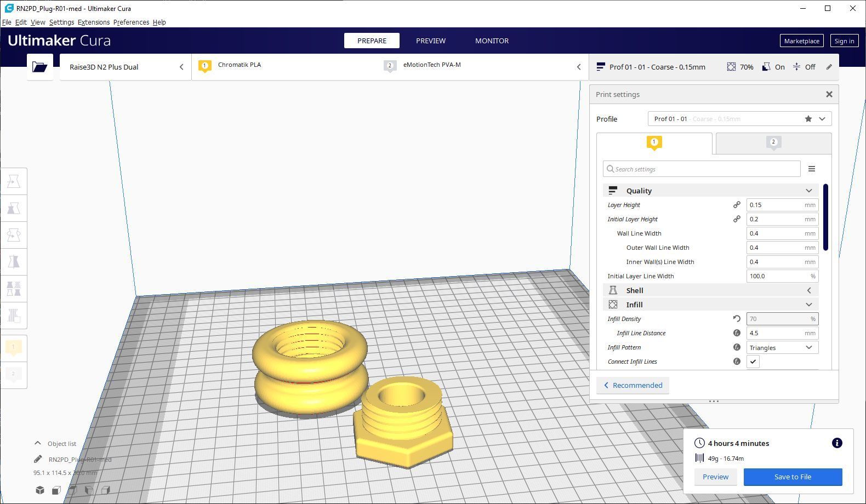Viewport: 866px width, 504px height.
Task: Reset Infill Density to default value
Action: (737, 319)
